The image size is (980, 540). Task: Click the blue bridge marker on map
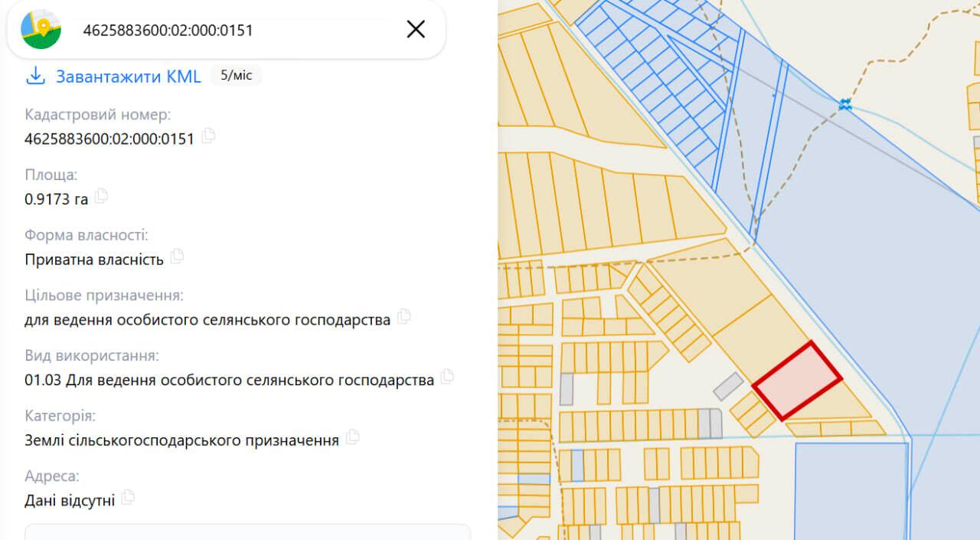pos(844,104)
